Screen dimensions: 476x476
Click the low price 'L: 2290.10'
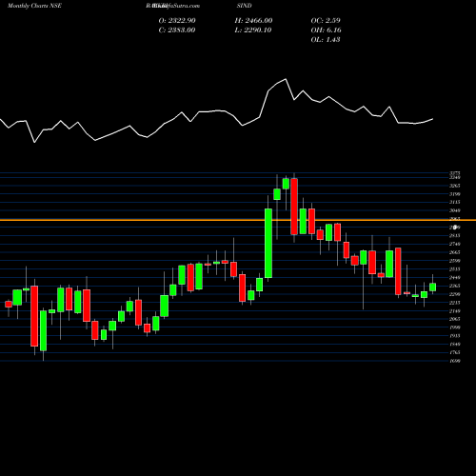click(x=253, y=30)
